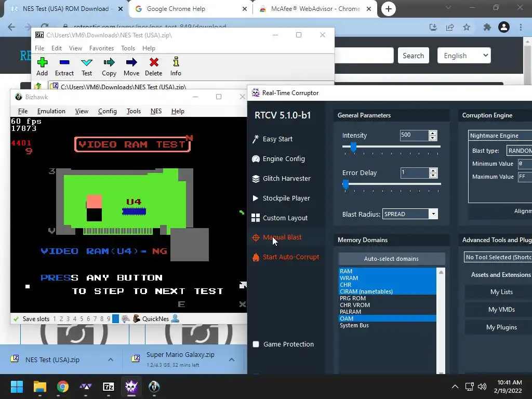The height and width of the screenshot is (399, 532).
Task: Open a new Chrome tab
Action: tap(389, 9)
